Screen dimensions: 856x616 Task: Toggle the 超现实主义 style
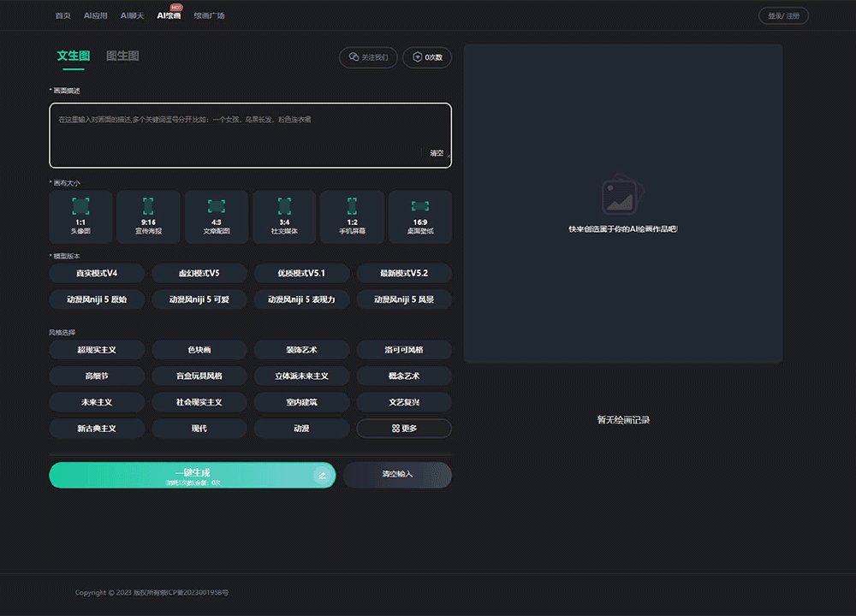coord(97,350)
